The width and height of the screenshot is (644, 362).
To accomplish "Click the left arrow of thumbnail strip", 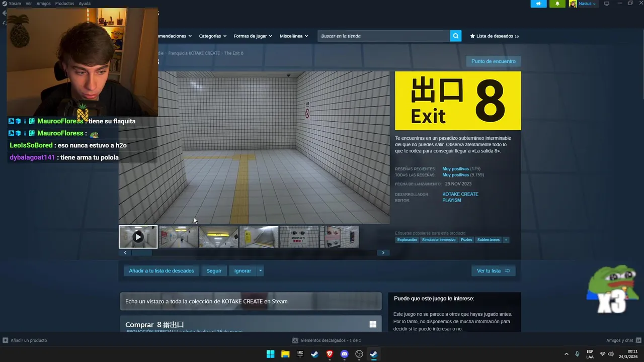I will 125,253.
